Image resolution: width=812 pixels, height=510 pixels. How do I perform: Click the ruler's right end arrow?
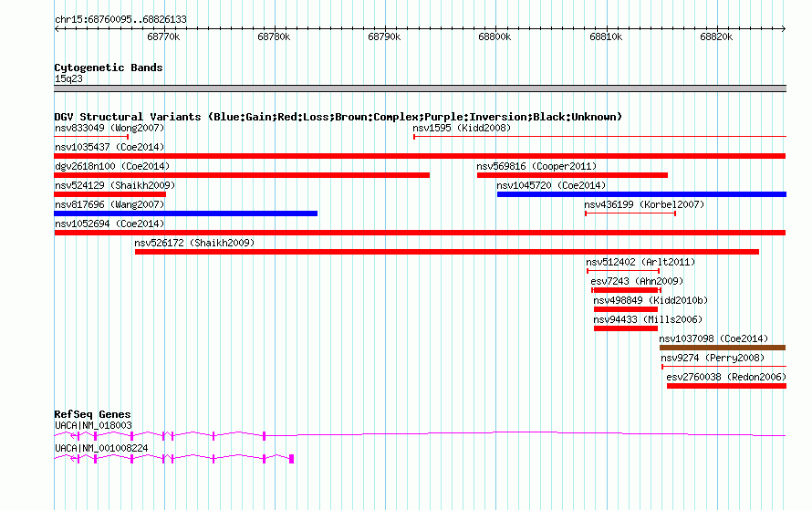784,28
